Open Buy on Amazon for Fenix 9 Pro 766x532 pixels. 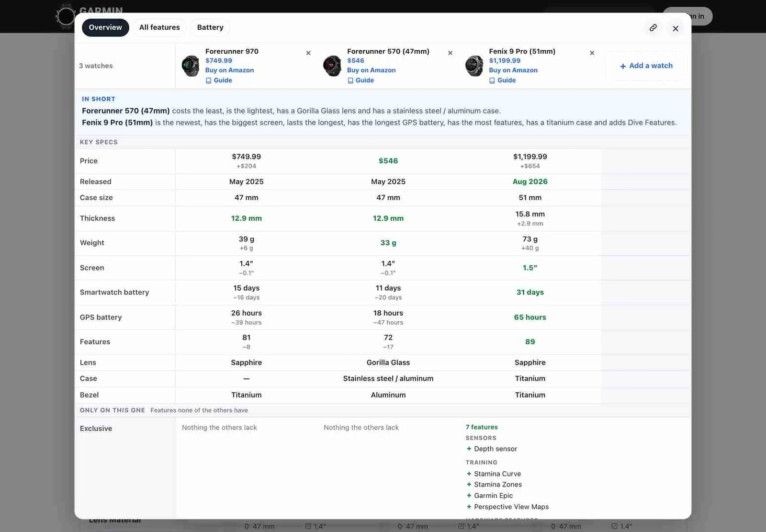[x=513, y=70]
